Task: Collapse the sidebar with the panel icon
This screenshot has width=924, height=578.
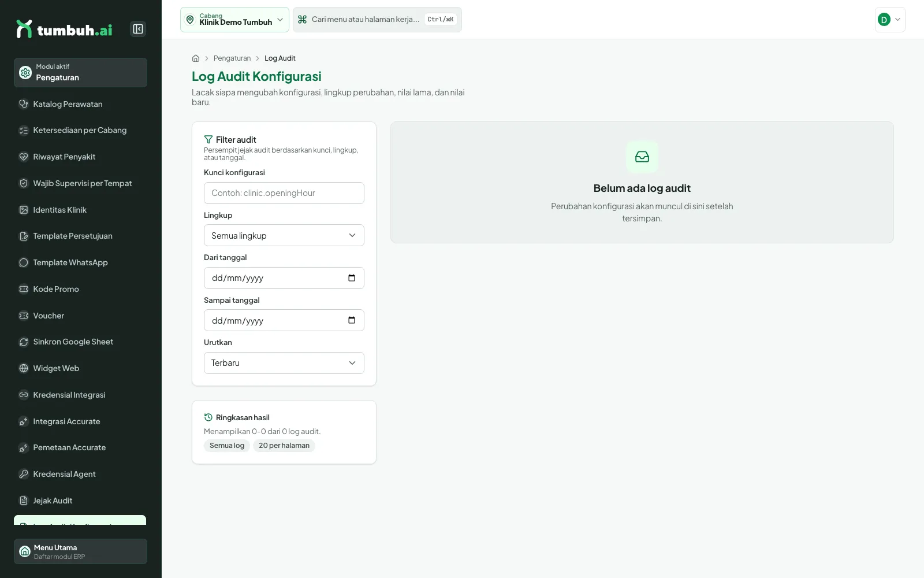Action: [x=138, y=29]
